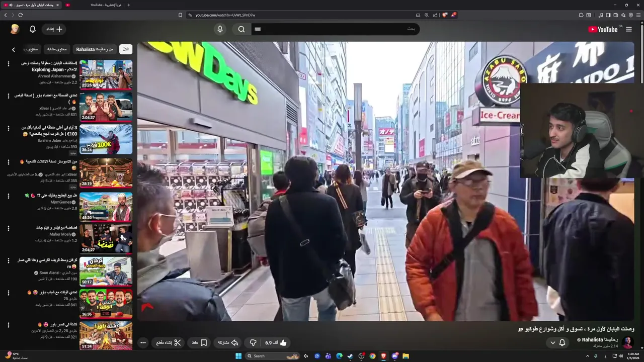Start voice search with the microphone icon
Viewport: 644px width, 362px height.
[220, 29]
